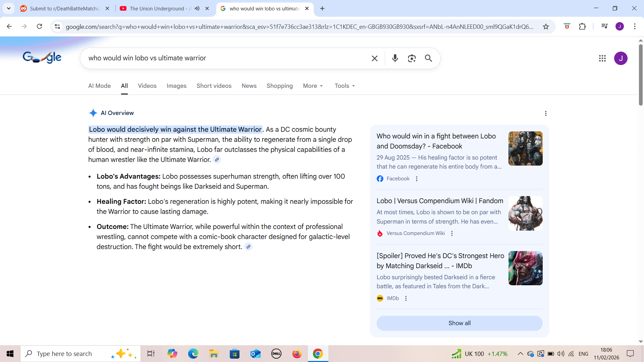This screenshot has width=644, height=362.
Task: Open IMDb Darkseid result thumbnail
Action: click(x=526, y=268)
